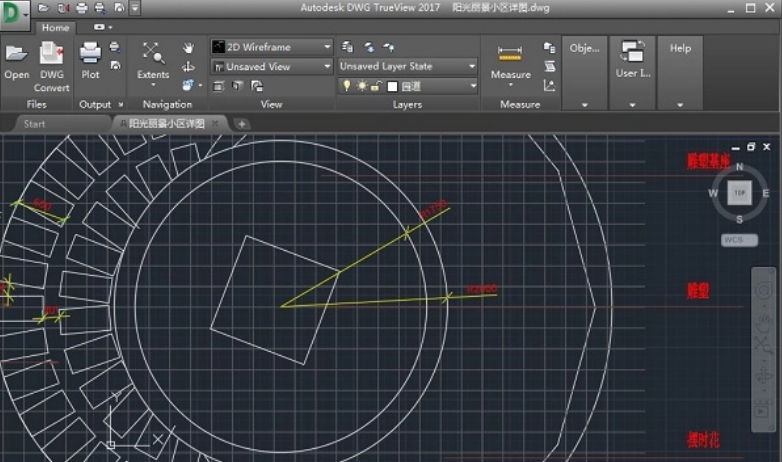Click S on the ViewCube compass
Screen dimensions: 782x462
[739, 219]
